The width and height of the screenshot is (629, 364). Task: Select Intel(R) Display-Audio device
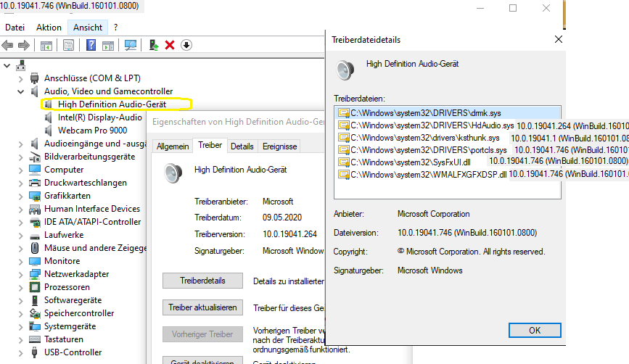tap(100, 117)
